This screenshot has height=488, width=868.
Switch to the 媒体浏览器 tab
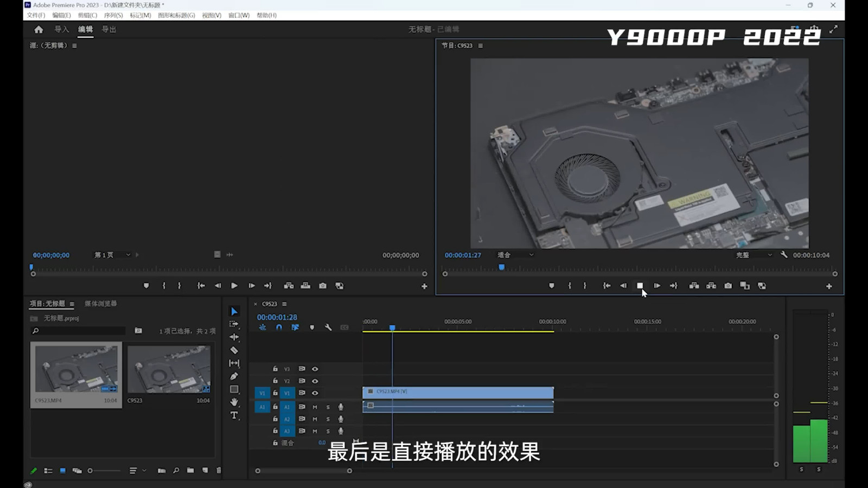pos(101,304)
